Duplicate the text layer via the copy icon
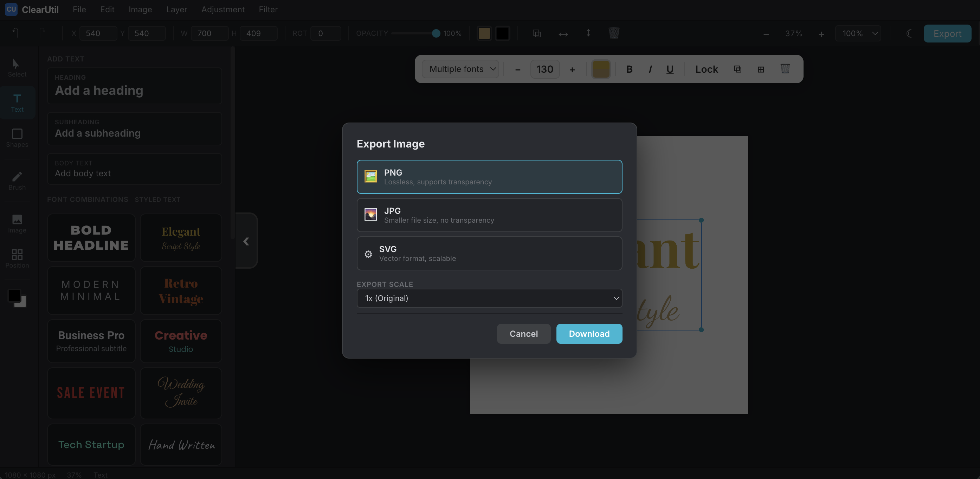 click(x=738, y=69)
